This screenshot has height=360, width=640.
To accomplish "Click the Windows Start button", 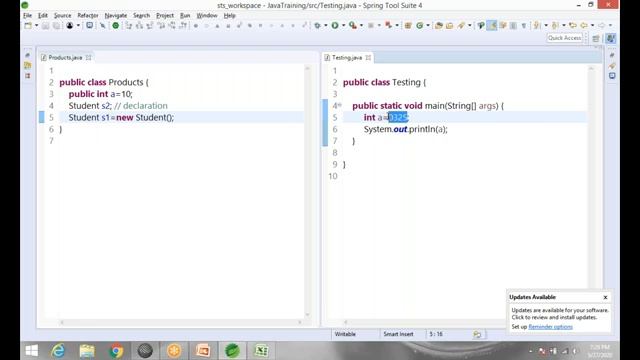I will pyautogui.click(x=31, y=351).
